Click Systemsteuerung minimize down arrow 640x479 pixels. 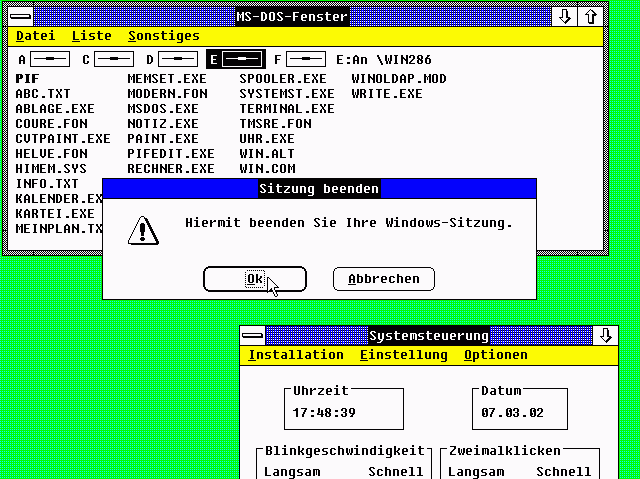point(605,336)
